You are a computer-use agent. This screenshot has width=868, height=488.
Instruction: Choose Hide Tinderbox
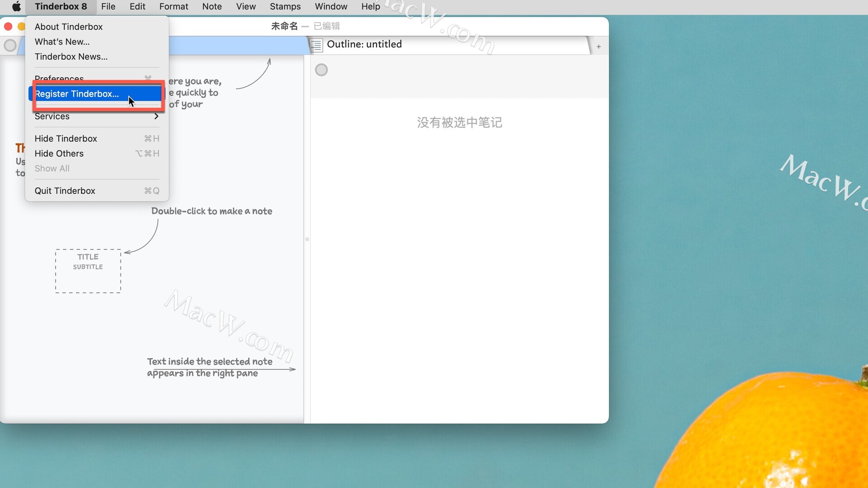click(97, 138)
